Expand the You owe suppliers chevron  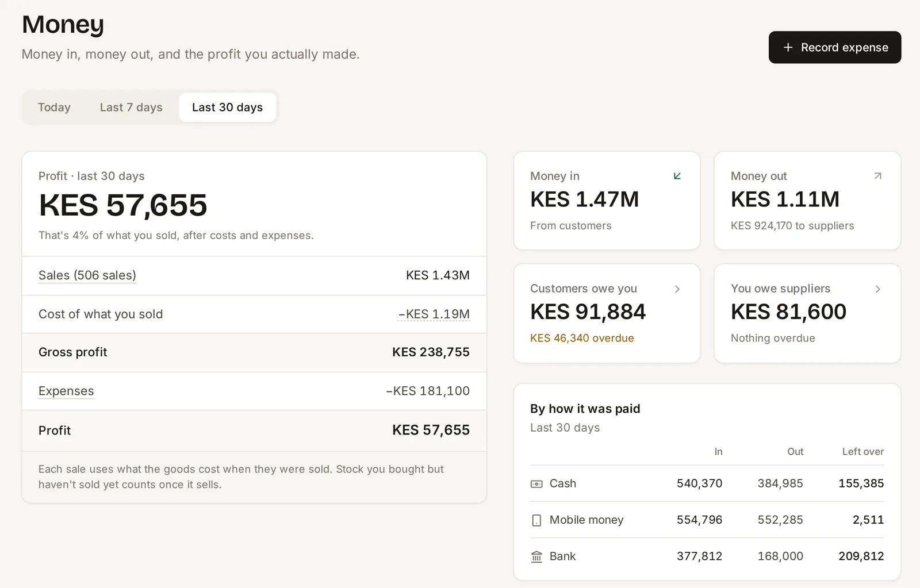(x=877, y=289)
